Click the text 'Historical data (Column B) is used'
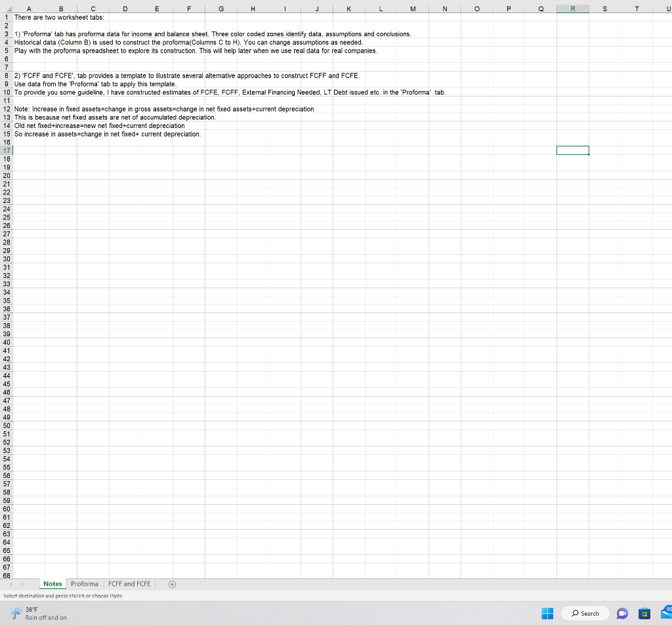672x625 pixels. pyautogui.click(x=188, y=43)
